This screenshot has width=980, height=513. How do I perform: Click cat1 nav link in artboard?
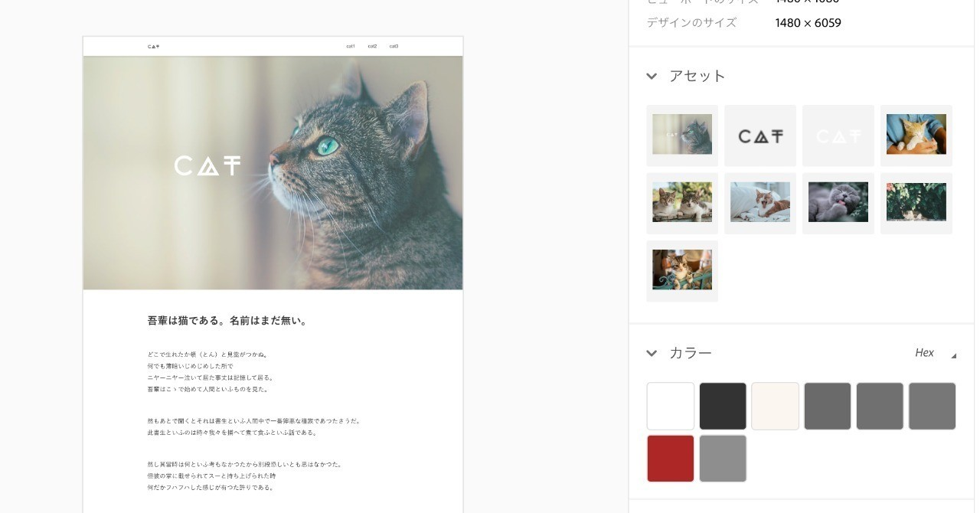tap(351, 46)
